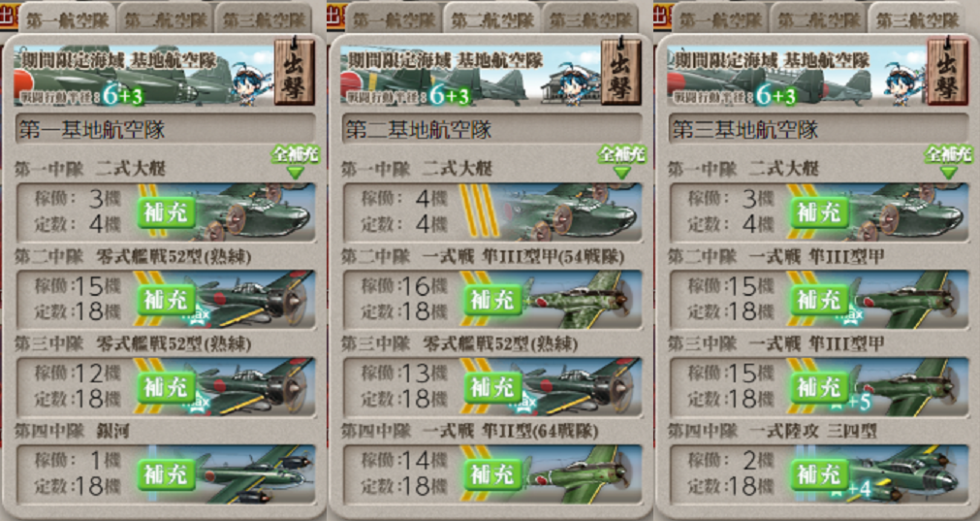
Task: Select the 一式陸攻 三四型 aircraft image
Action: [907, 474]
